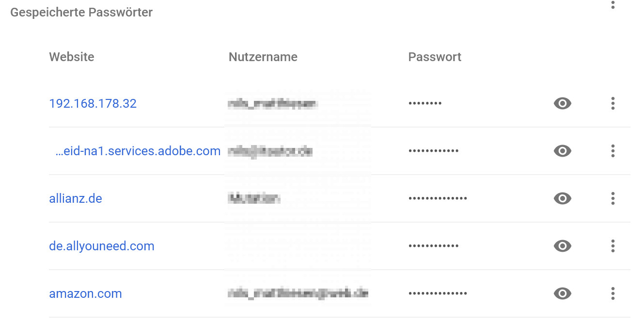The width and height of the screenshot is (644, 324).
Task: Open three-dot menu for 192.168.178.32 entry
Action: [613, 103]
